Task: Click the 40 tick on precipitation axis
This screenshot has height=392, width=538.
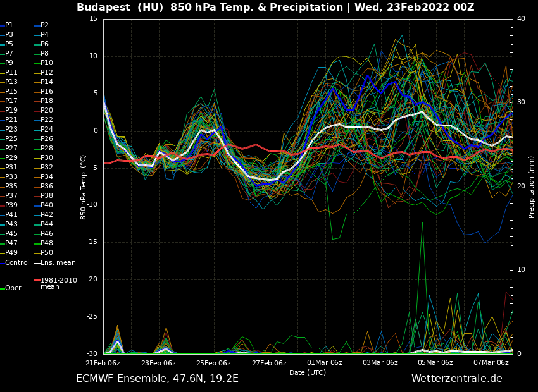Action: coord(521,19)
